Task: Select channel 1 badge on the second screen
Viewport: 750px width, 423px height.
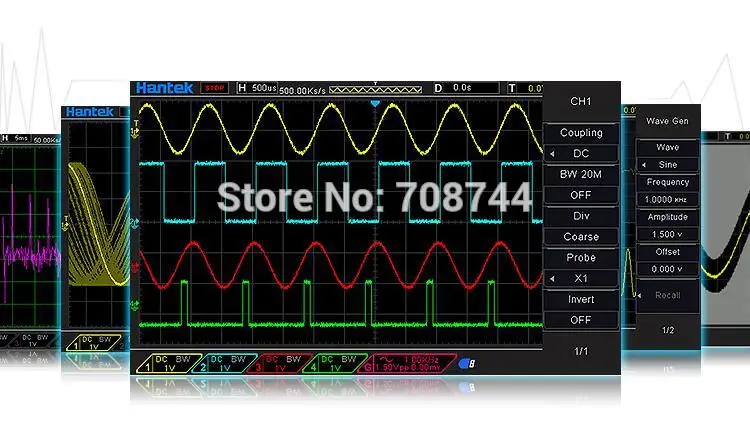Action: tap(93, 343)
